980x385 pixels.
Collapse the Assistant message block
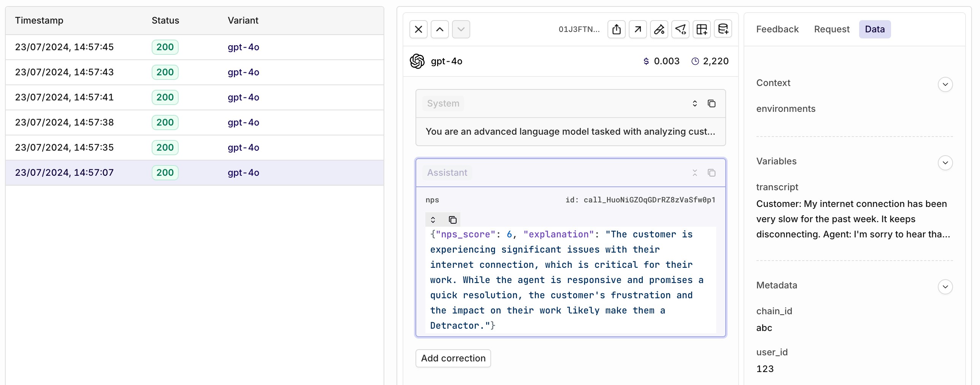[695, 173]
